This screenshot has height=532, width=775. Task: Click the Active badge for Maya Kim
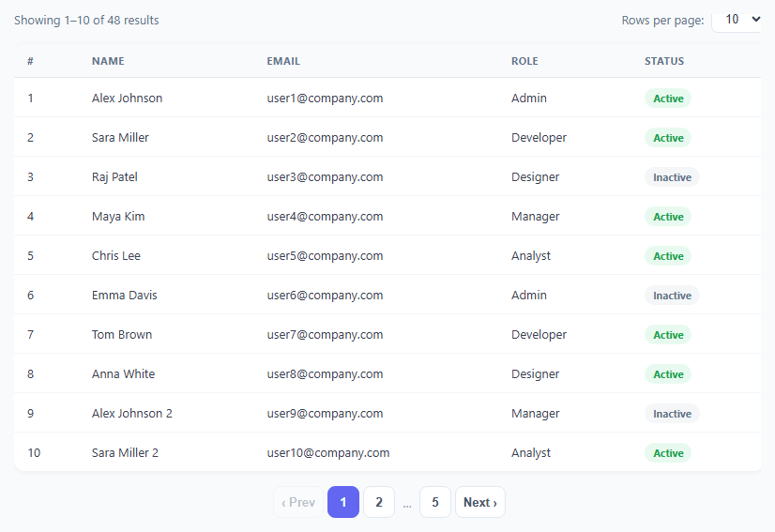click(668, 217)
